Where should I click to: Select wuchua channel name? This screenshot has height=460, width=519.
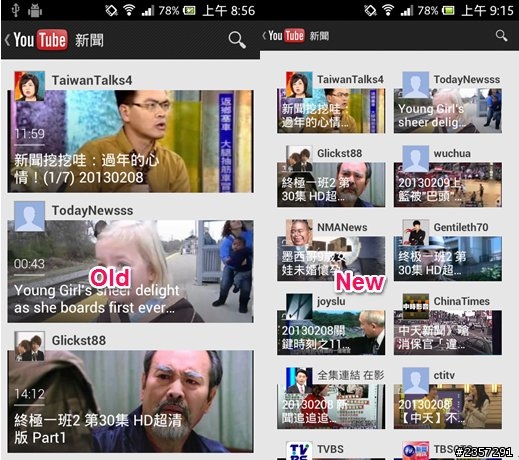(452, 153)
